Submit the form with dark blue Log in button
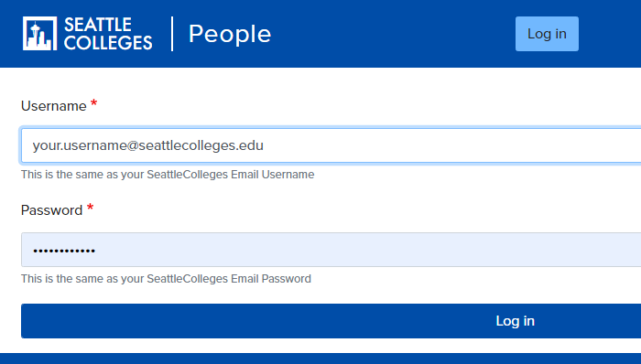641x364 pixels. 331,321
